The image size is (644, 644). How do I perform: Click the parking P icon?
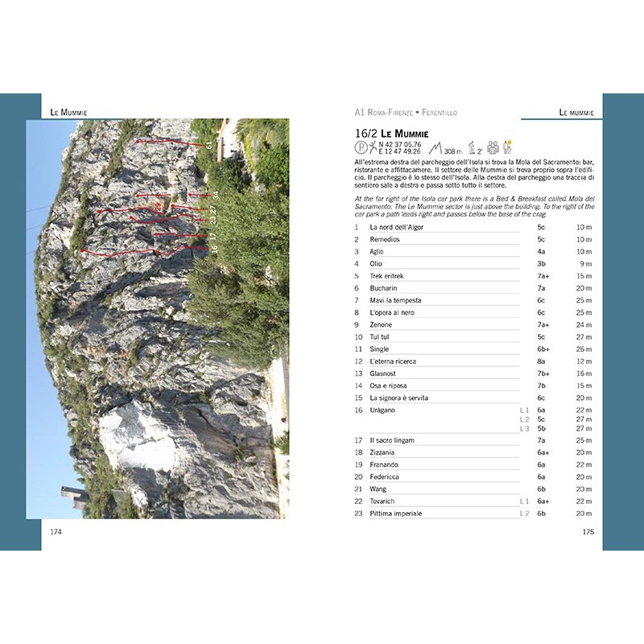pyautogui.click(x=360, y=148)
